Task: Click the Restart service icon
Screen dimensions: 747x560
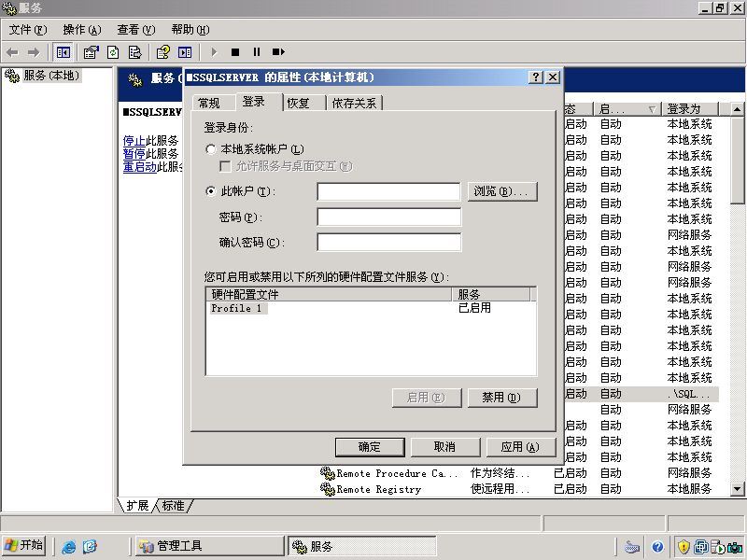Action: pos(278,52)
